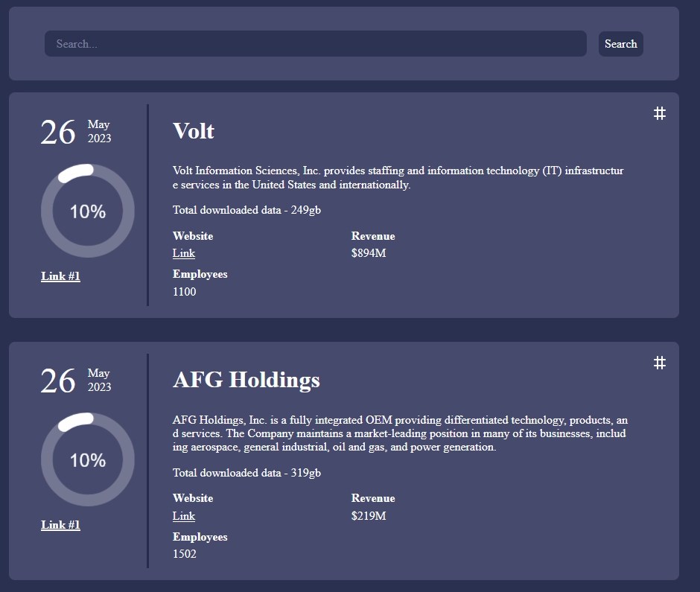700x592 pixels.
Task: Click the Search button
Action: click(x=620, y=44)
